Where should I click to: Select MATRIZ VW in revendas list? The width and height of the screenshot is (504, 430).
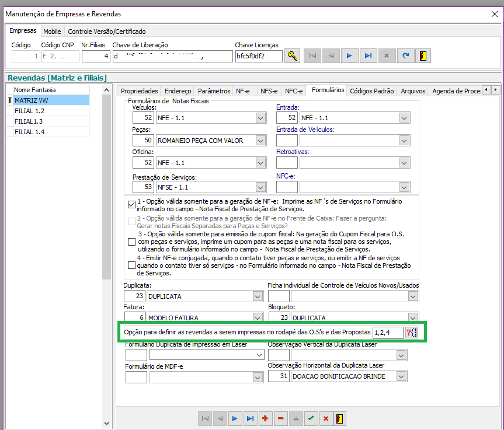[51, 100]
